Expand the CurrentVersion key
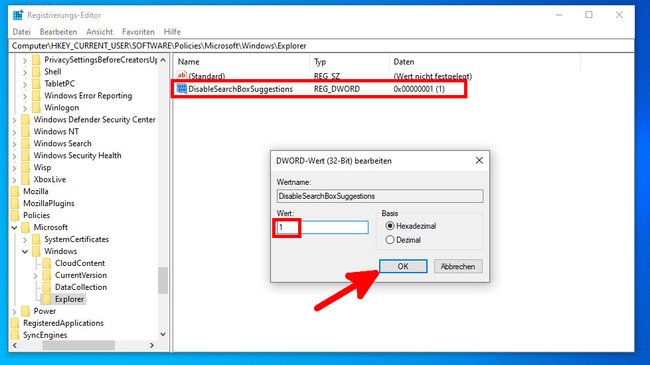Screen dimensions: 650x365 coord(36,275)
